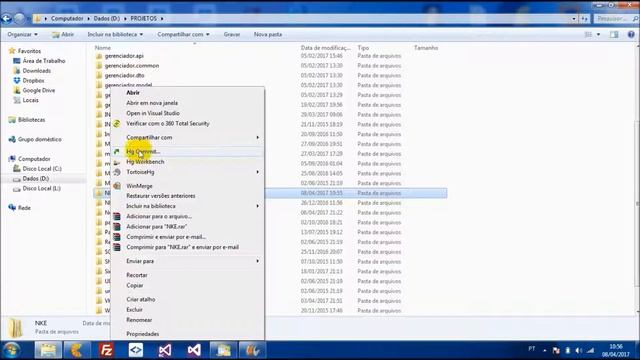Select Abrir em nova janela
Image resolution: width=640 pixels, height=360 pixels.
pyautogui.click(x=152, y=103)
